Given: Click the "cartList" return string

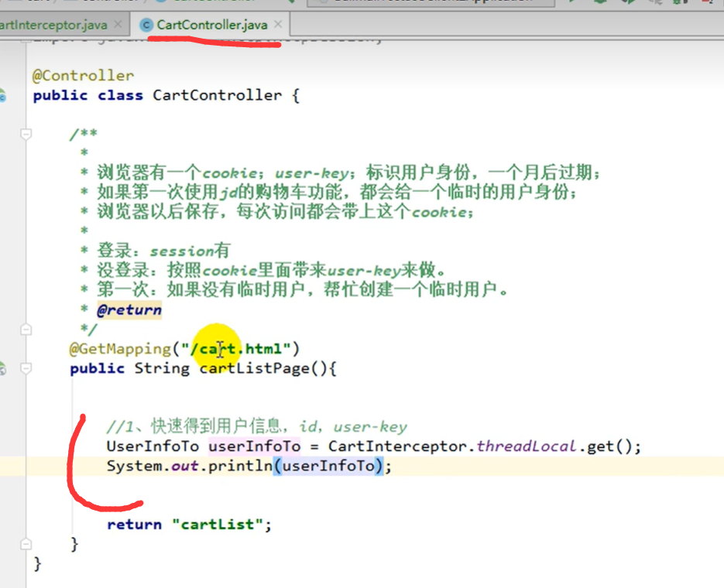Looking at the screenshot, I should (218, 525).
